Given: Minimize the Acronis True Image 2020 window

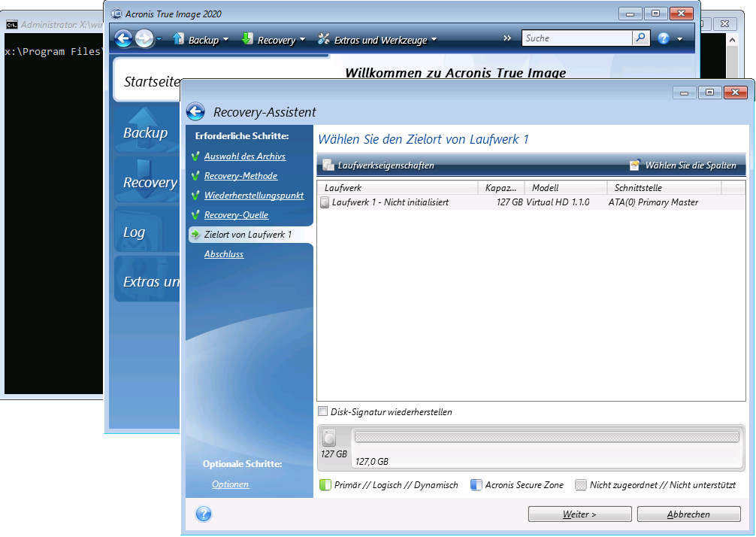Looking at the screenshot, I should (x=631, y=14).
